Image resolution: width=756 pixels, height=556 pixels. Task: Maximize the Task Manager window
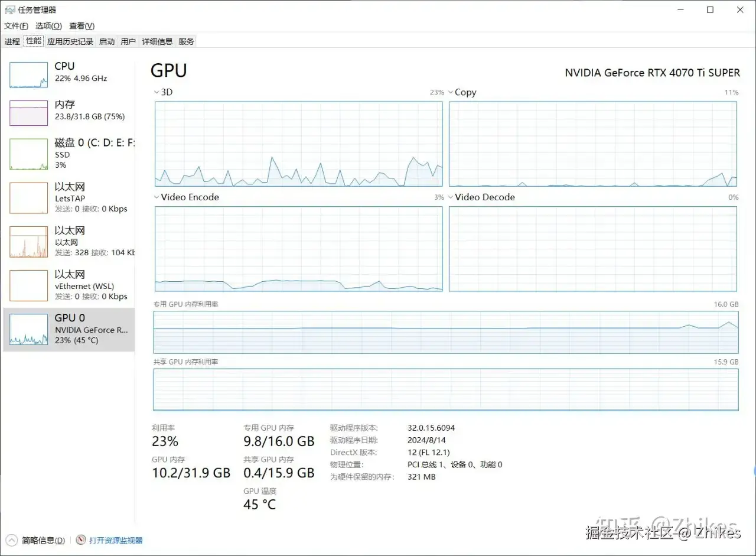click(710, 10)
